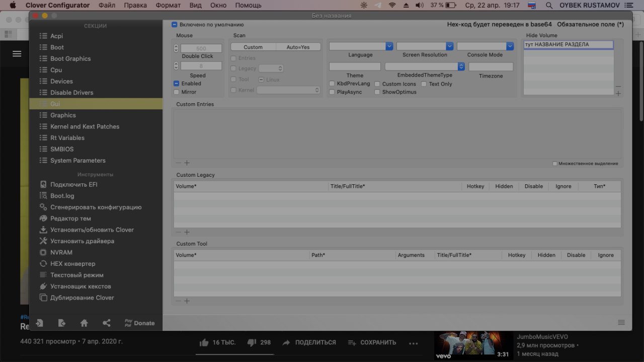Add a Custom Tool row with plus
Image resolution: width=644 pixels, height=362 pixels.
tap(187, 301)
